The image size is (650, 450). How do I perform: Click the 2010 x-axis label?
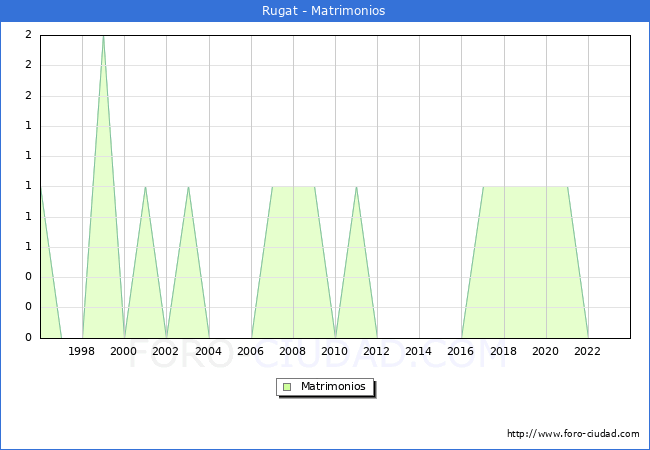click(x=335, y=351)
